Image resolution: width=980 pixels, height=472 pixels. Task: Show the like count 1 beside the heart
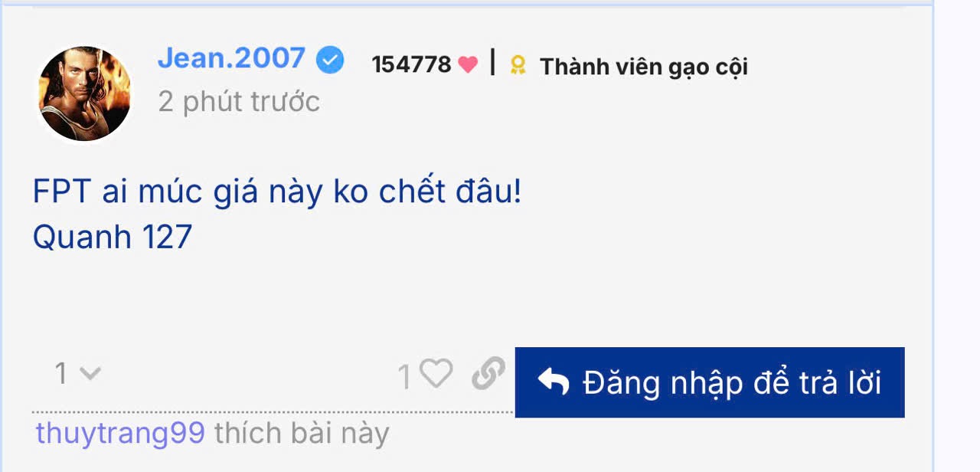(405, 375)
